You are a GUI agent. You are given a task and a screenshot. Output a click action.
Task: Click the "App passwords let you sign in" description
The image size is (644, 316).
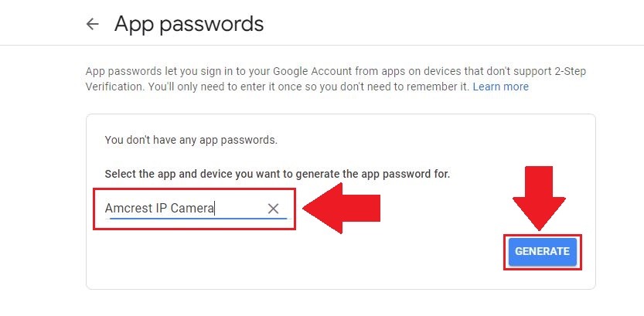[193, 71]
